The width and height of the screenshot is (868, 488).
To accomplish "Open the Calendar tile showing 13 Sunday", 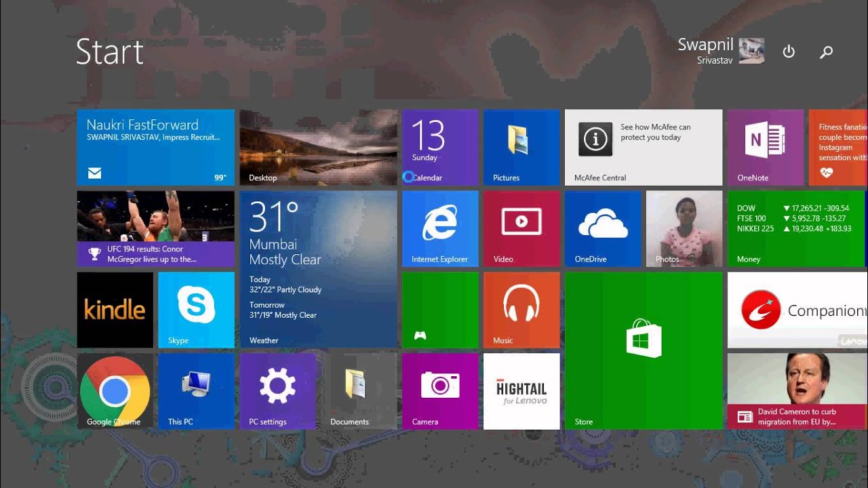I will [440, 147].
